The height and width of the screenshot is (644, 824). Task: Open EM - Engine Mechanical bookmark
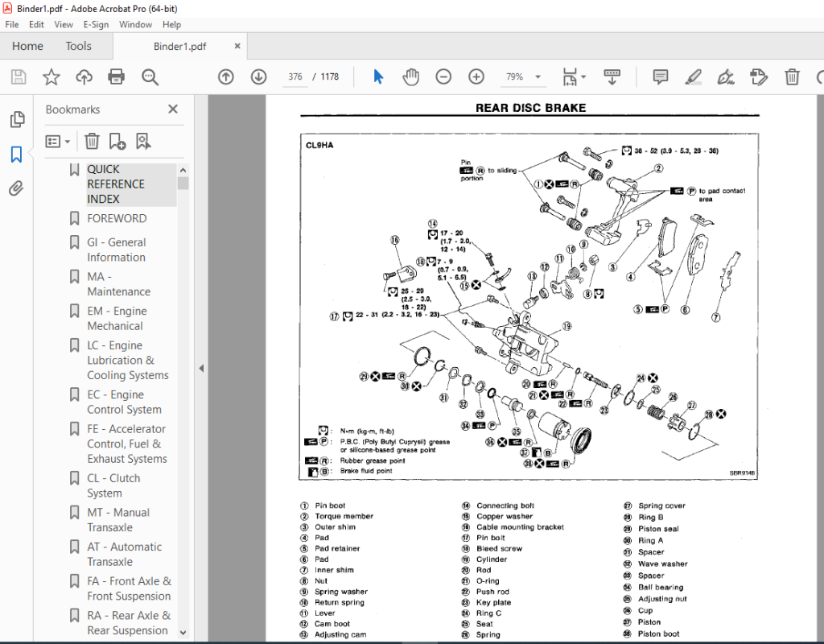tap(117, 319)
